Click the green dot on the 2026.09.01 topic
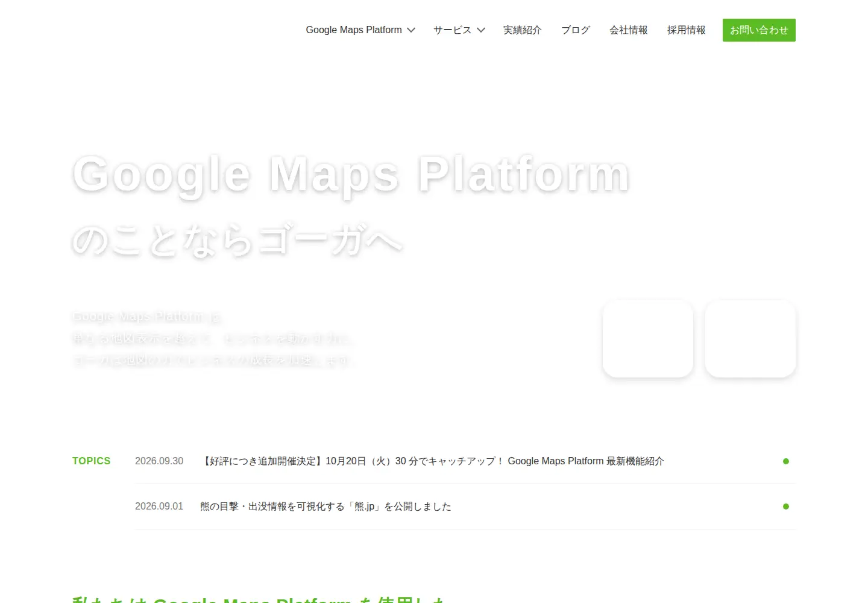Image resolution: width=868 pixels, height=603 pixels. [x=786, y=507]
